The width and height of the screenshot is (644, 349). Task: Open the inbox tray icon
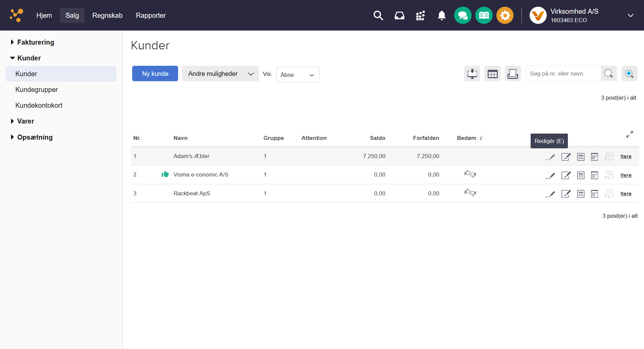[399, 15]
